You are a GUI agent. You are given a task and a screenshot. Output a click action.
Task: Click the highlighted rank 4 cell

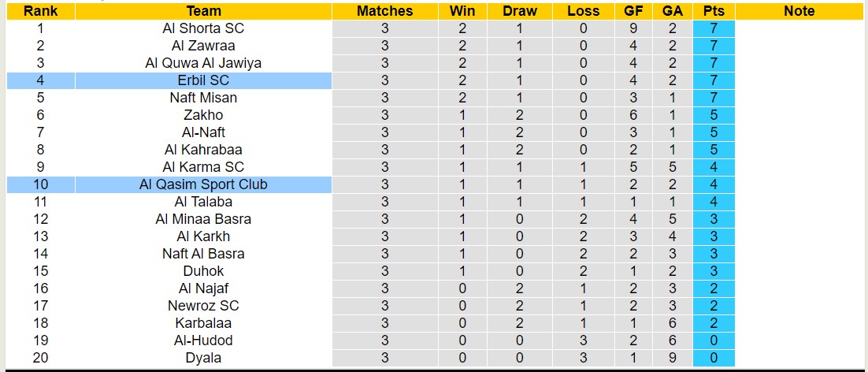pos(40,80)
